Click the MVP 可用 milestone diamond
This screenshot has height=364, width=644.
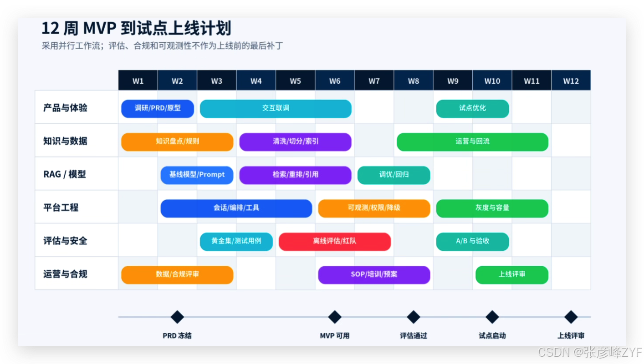click(x=335, y=317)
